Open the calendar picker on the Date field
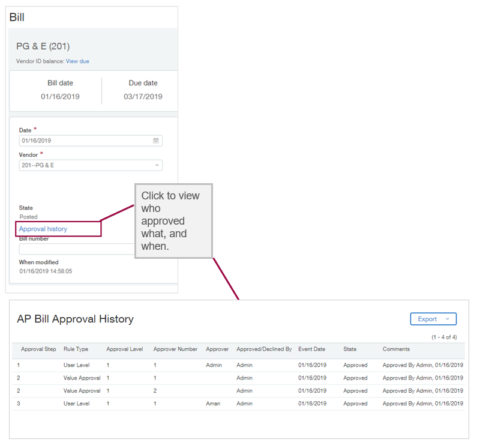This screenshot has width=489, height=448. pyautogui.click(x=156, y=141)
